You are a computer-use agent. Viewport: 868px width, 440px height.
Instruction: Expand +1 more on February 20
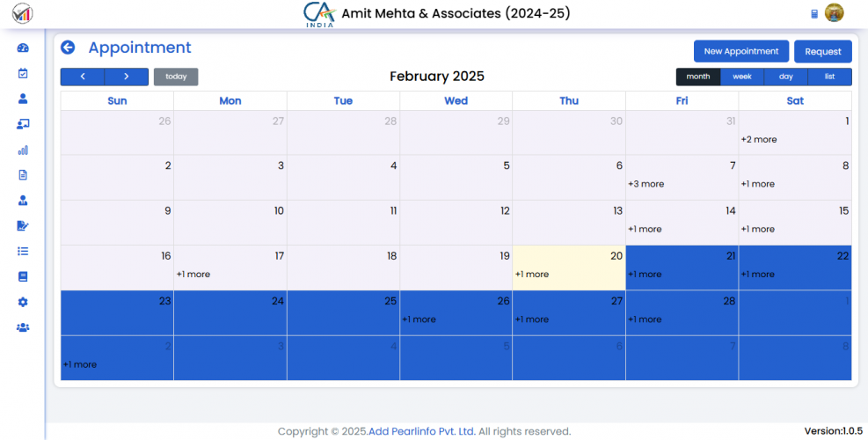[x=532, y=274]
